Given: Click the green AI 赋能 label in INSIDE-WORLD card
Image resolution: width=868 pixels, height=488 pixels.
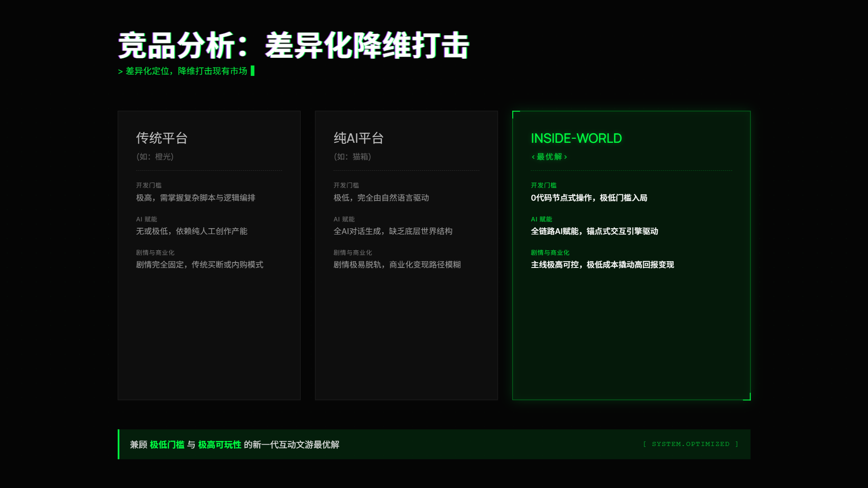Looking at the screenshot, I should (541, 219).
